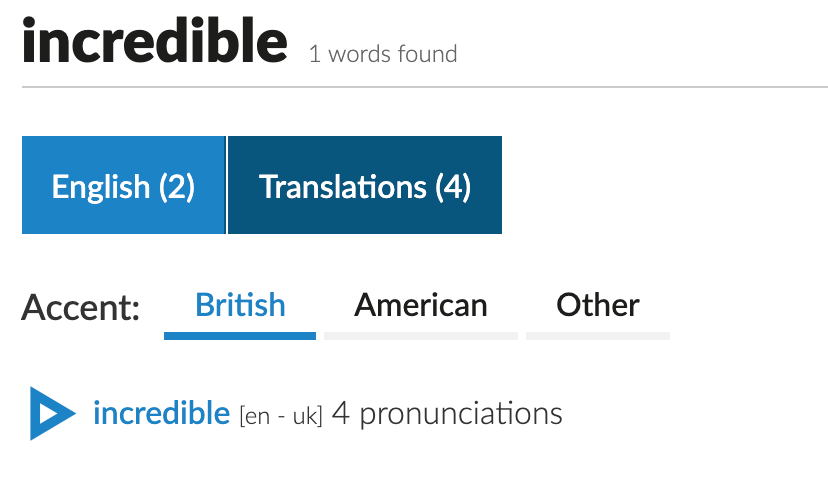This screenshot has width=828, height=502.
Task: Click the gray underline beneath Other
Action: [598, 335]
